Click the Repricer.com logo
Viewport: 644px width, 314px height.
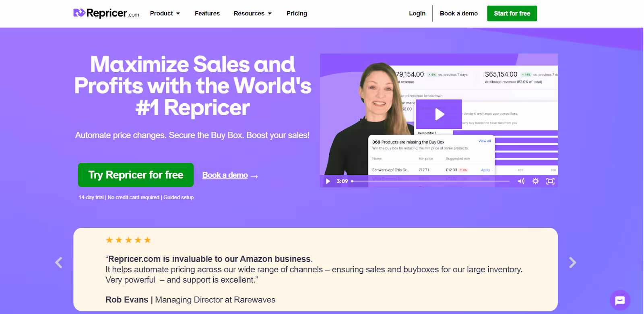(x=106, y=13)
